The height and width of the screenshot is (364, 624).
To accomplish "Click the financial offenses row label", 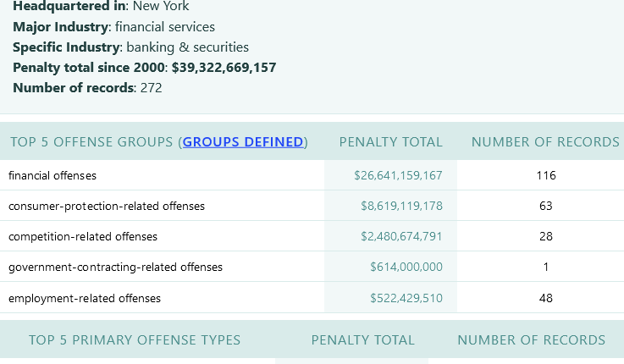I will point(52,176).
